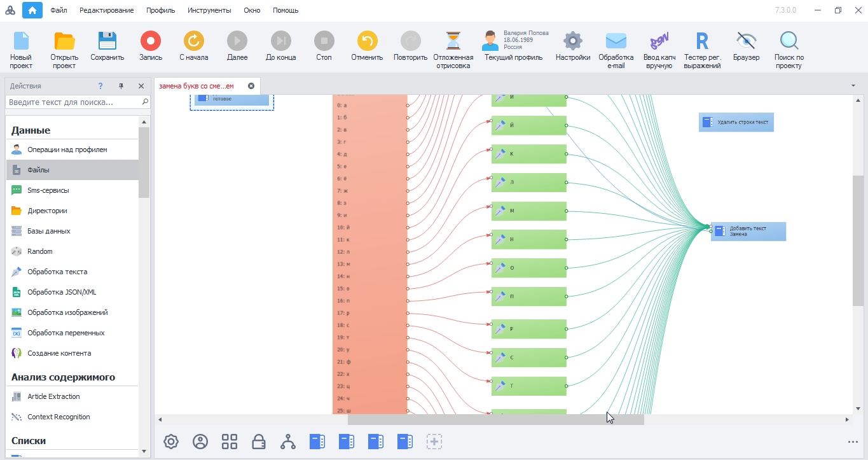This screenshot has width=868, height=460.
Task: Select Обработка JSON/XML in actions list
Action: coord(62,292)
